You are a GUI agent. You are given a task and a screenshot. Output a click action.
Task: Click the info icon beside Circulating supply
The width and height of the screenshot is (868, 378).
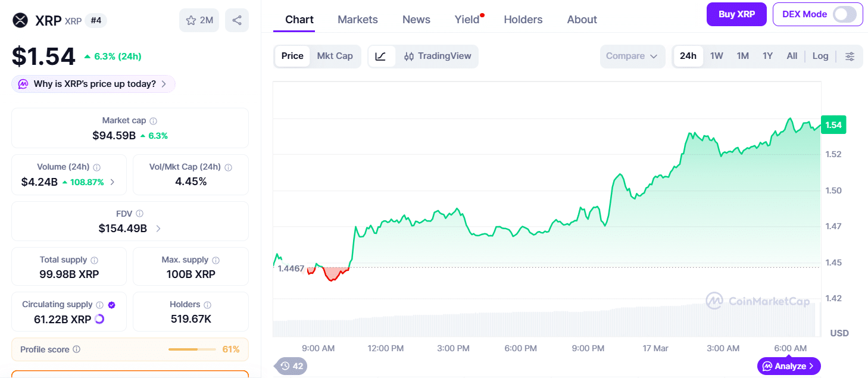[100, 305]
